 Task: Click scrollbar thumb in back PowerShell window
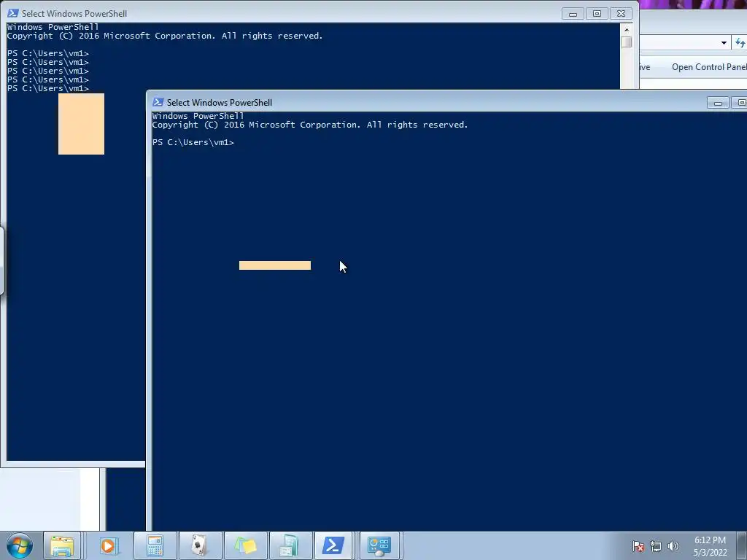point(627,42)
